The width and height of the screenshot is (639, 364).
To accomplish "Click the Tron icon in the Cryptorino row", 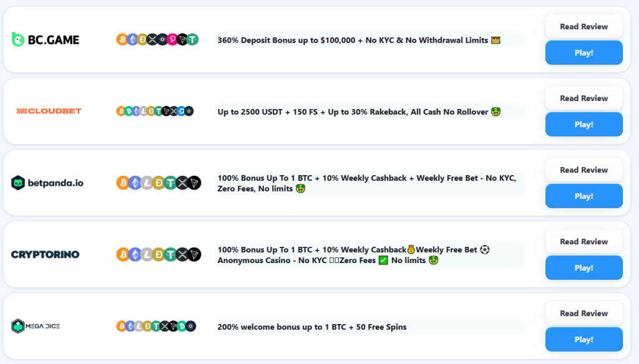I will [195, 254].
